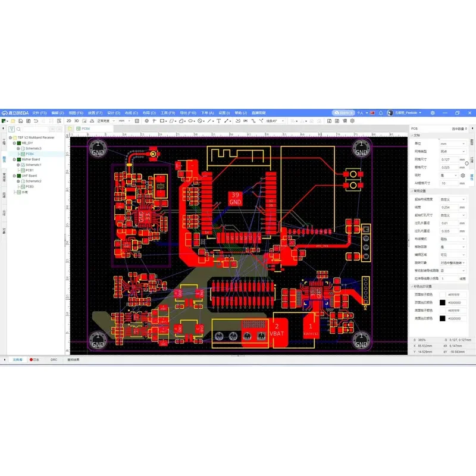Open the hexagonal settings icon in the title bar
476x476 pixels.
(433, 112)
